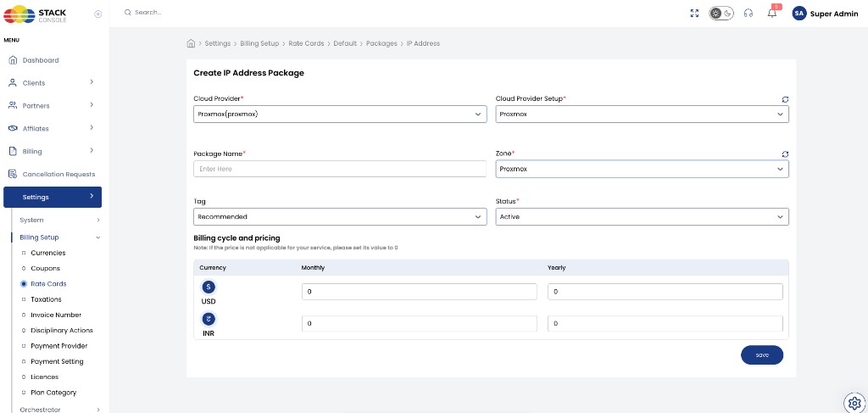Click the USD Monthly price field
The height and width of the screenshot is (413, 868).
419,292
